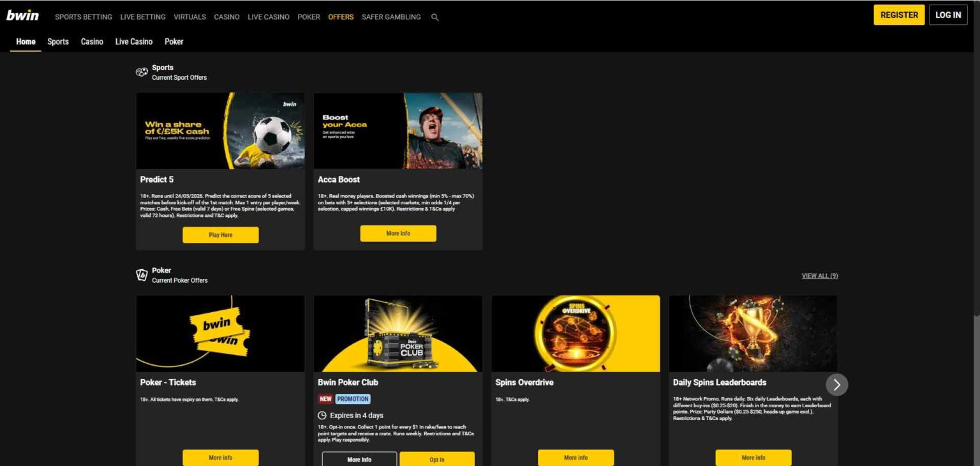Screen dimensions: 980x466
Task: Open the Spins Overdrive promo image
Action: (x=575, y=334)
